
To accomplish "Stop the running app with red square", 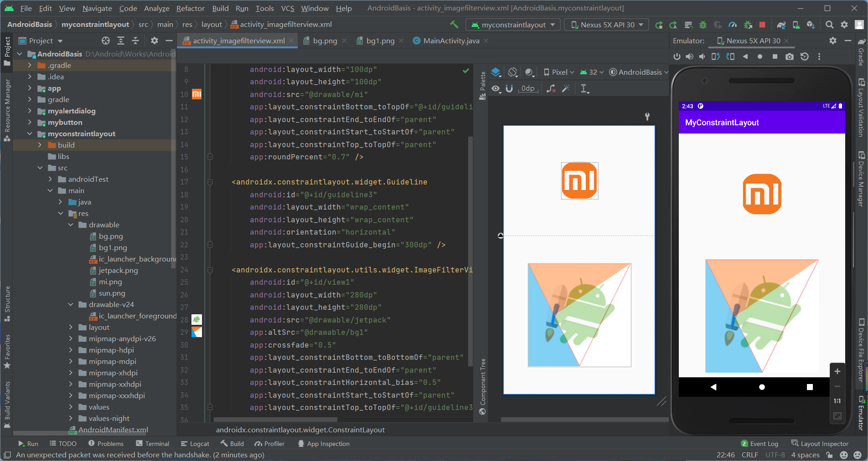I will (x=762, y=25).
